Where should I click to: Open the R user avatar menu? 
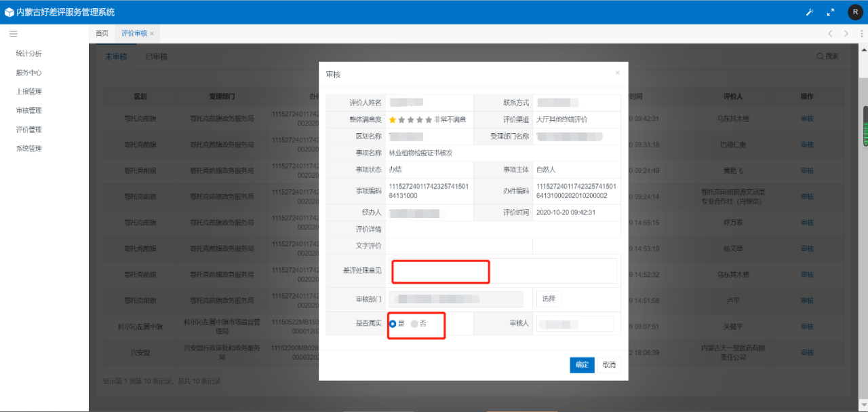[x=855, y=12]
